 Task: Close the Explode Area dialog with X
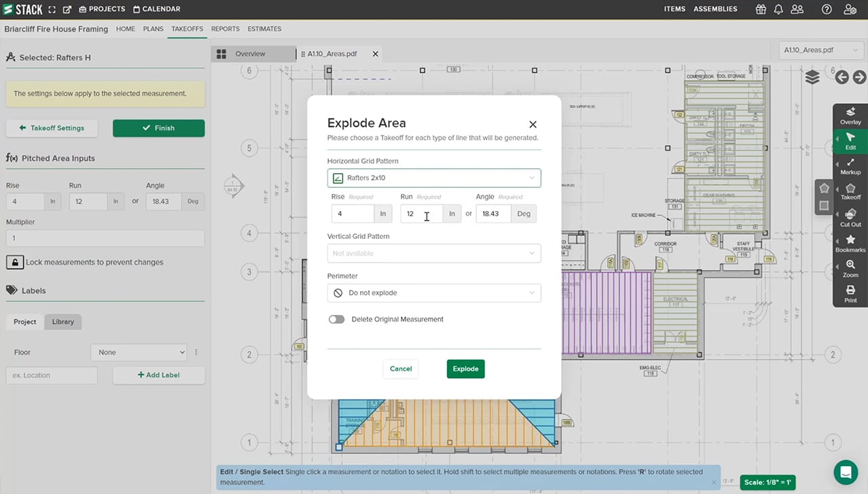click(533, 124)
